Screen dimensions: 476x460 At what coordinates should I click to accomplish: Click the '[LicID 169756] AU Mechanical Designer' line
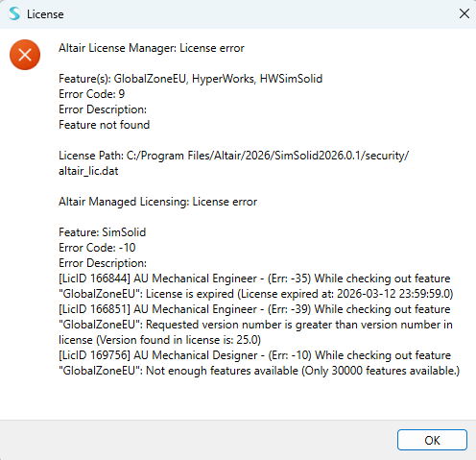point(254,355)
